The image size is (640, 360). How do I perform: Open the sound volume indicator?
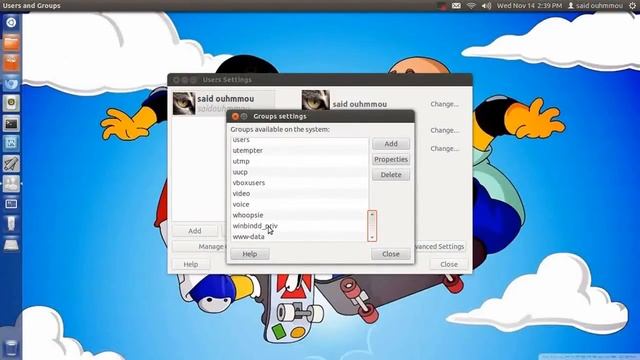[x=486, y=6]
